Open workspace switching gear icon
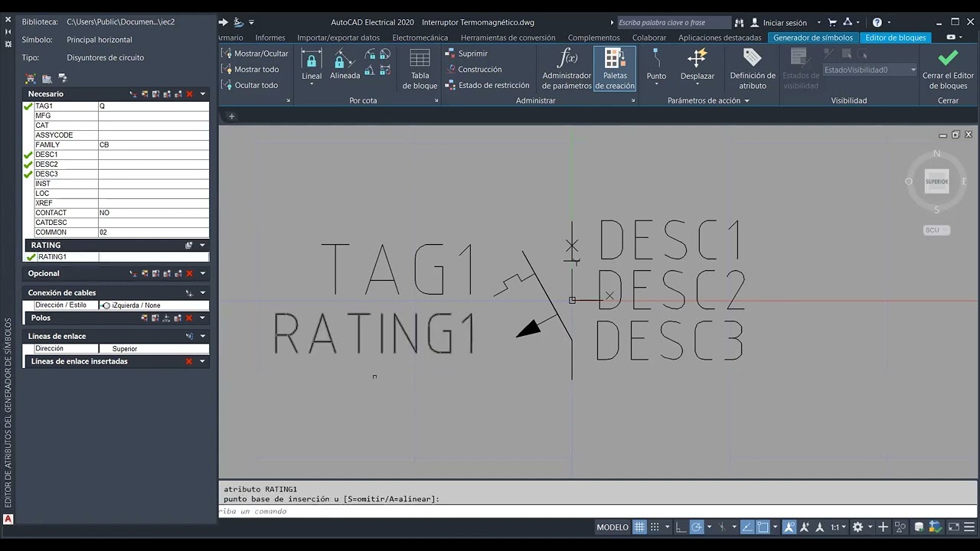Screen dimensions: 980x551 (x=857, y=527)
